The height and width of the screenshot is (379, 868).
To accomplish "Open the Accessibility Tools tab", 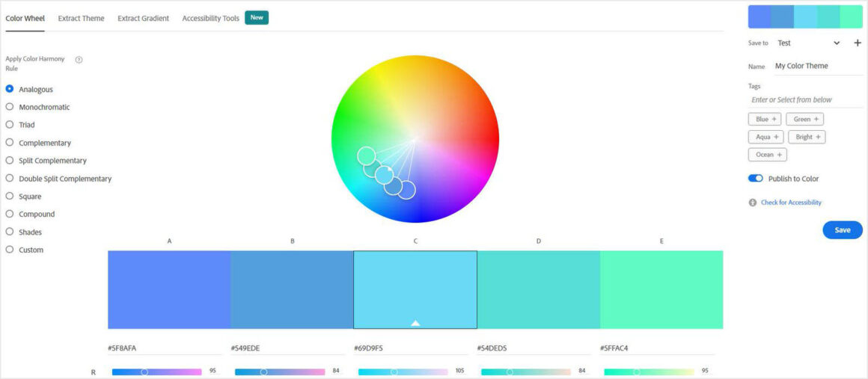I will tap(210, 18).
